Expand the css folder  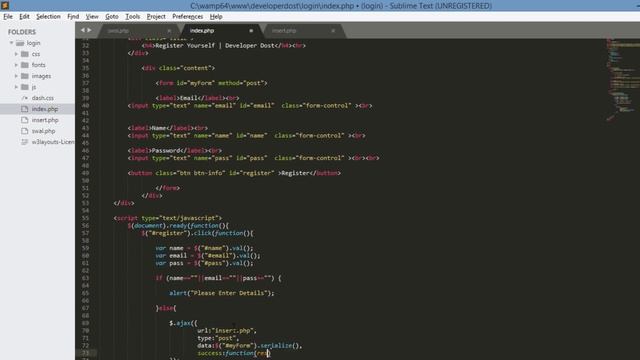(16, 54)
